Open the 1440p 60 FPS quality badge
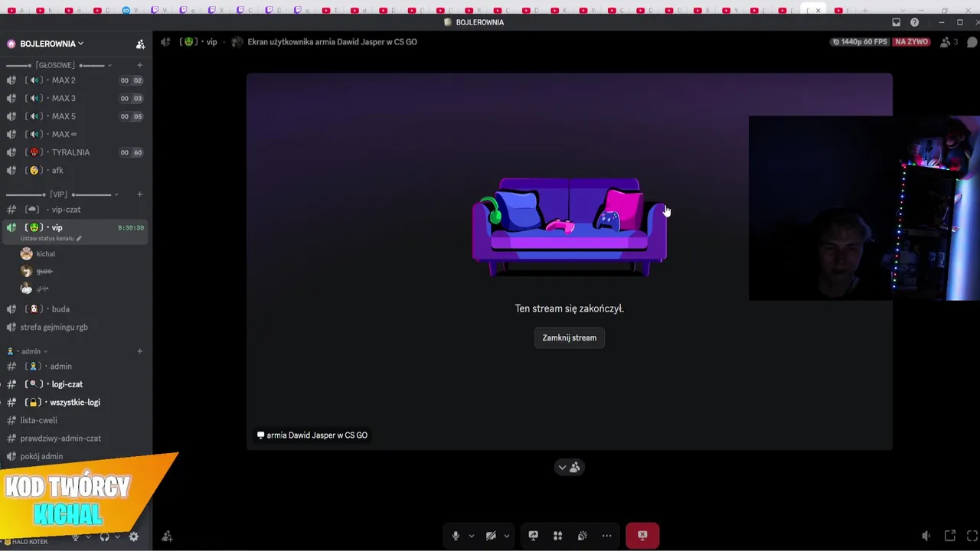 click(859, 42)
